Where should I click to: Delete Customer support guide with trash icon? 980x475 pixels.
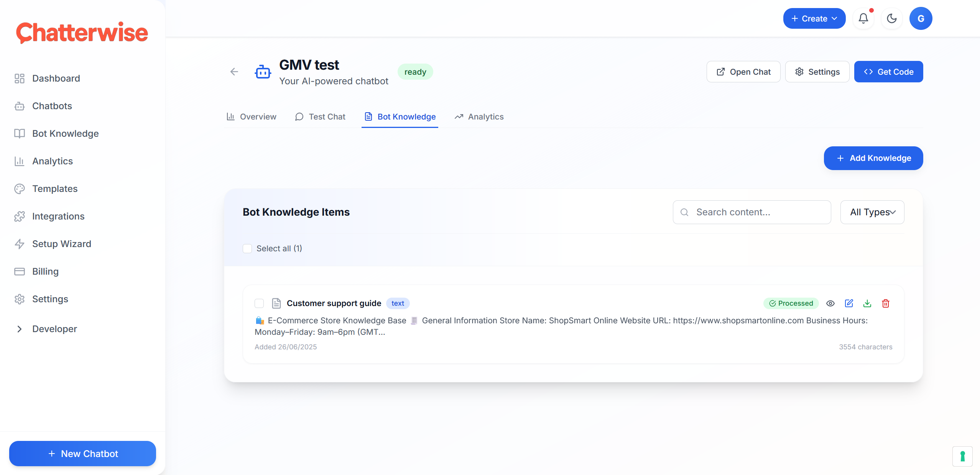(x=886, y=303)
